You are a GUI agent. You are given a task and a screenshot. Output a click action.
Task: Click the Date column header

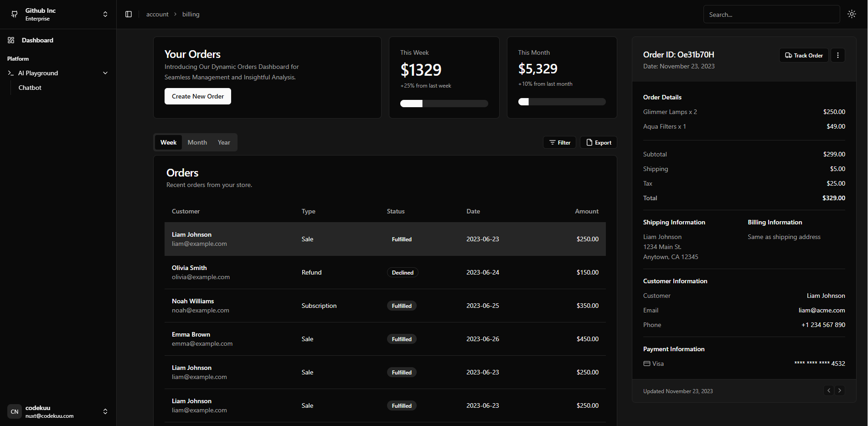tap(473, 211)
